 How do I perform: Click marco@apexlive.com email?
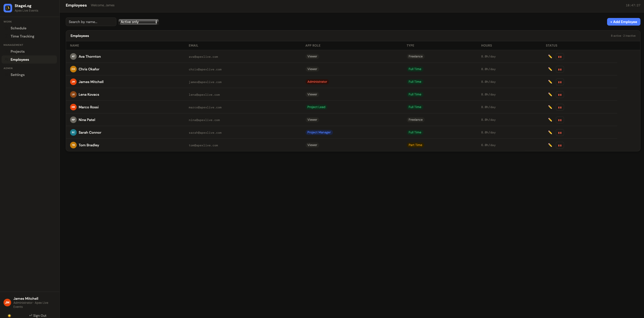pyautogui.click(x=205, y=107)
